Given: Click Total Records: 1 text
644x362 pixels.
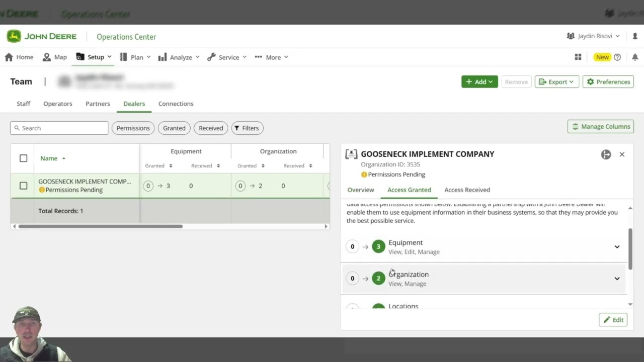Looking at the screenshot, I should click(x=61, y=211).
